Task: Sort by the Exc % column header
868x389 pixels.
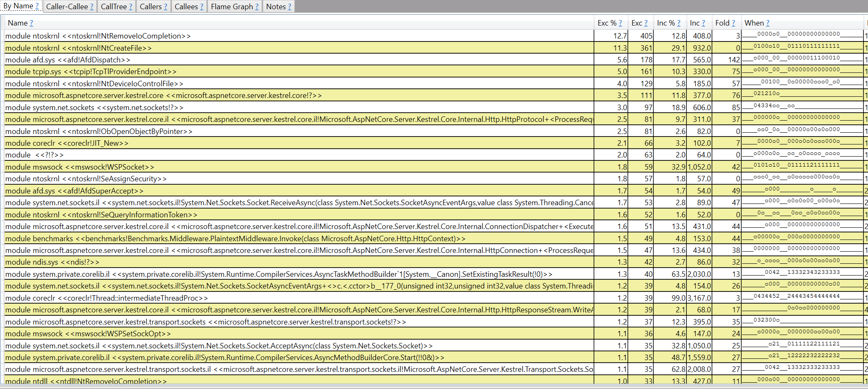Action: (x=607, y=23)
